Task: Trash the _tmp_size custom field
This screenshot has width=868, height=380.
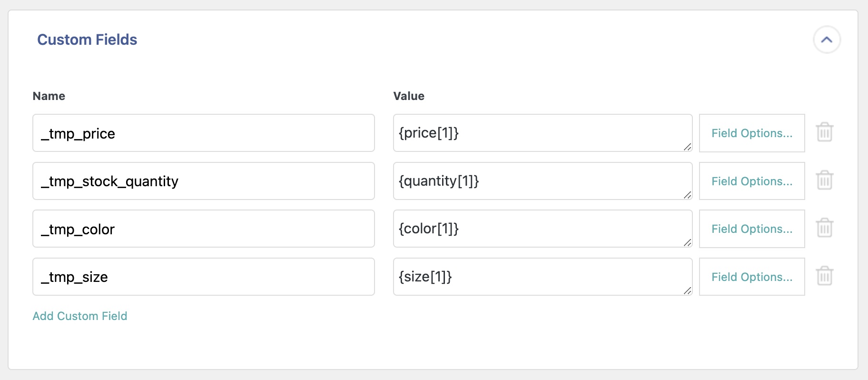Action: click(x=824, y=276)
